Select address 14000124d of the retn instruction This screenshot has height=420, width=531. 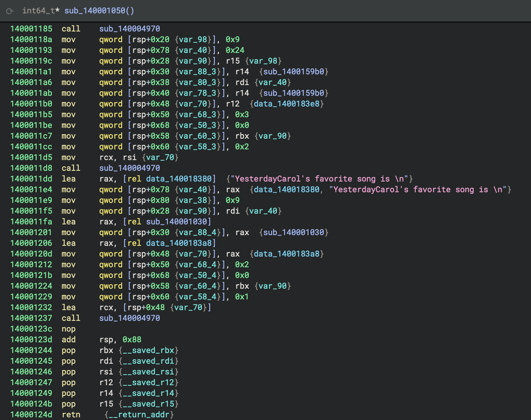[x=31, y=415]
